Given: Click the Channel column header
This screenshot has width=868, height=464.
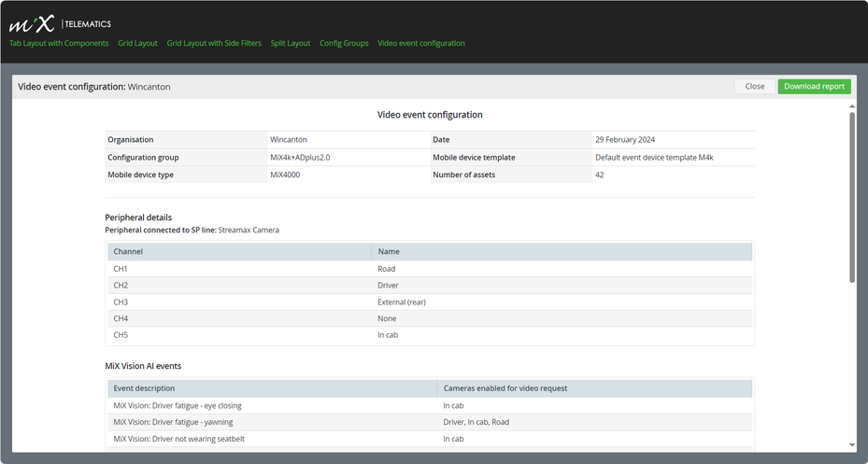Looking at the screenshot, I should [x=128, y=252].
